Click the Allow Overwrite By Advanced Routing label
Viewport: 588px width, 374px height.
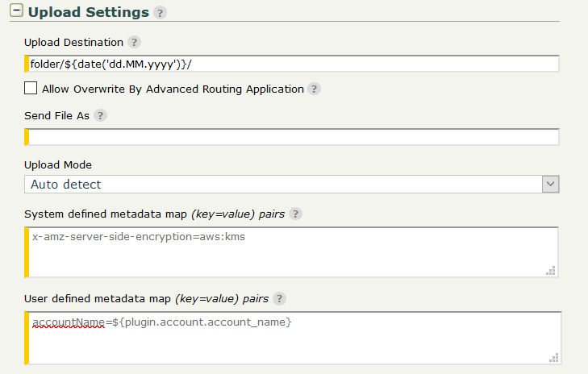[173, 89]
